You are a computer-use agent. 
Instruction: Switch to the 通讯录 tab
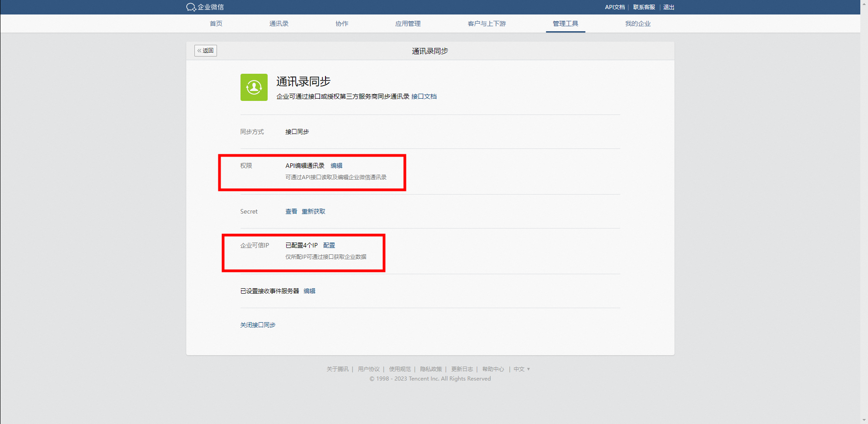point(278,24)
